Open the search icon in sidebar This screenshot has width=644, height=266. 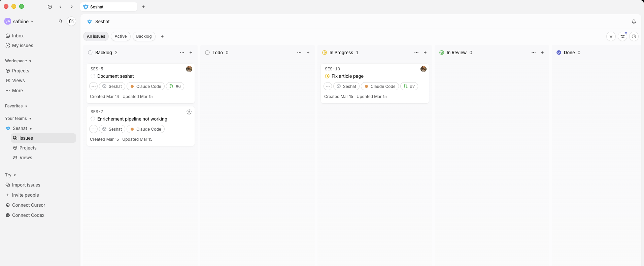tap(61, 21)
